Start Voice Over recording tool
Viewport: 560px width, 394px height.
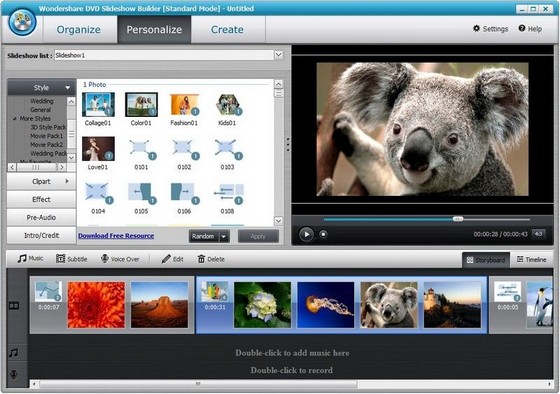[x=104, y=259]
